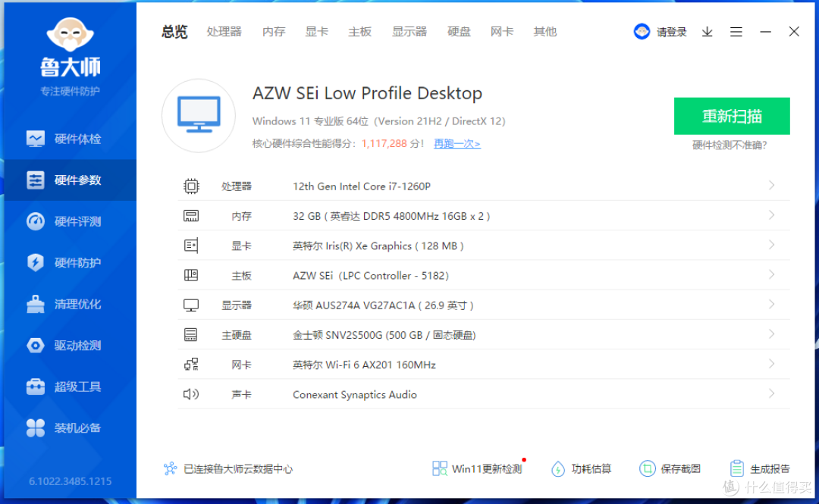819x504 pixels.
Task: Click the 鲁大师 monkey logo
Action: pyautogui.click(x=70, y=34)
